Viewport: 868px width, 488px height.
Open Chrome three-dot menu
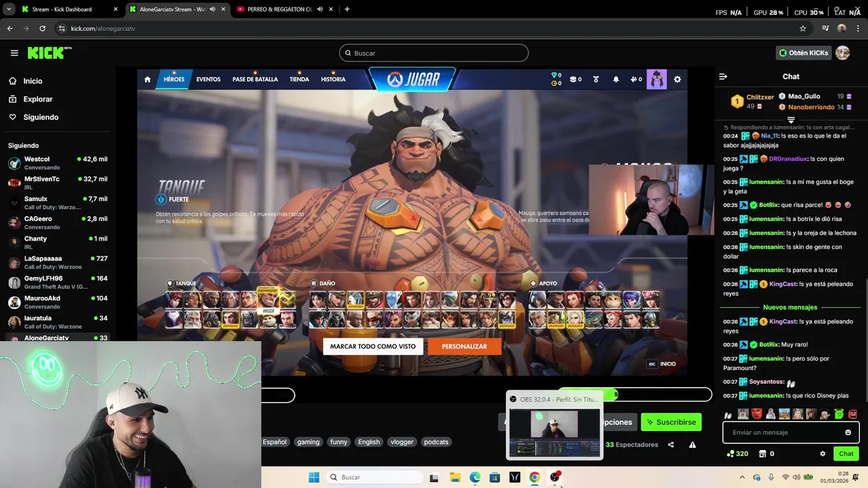coord(857,28)
